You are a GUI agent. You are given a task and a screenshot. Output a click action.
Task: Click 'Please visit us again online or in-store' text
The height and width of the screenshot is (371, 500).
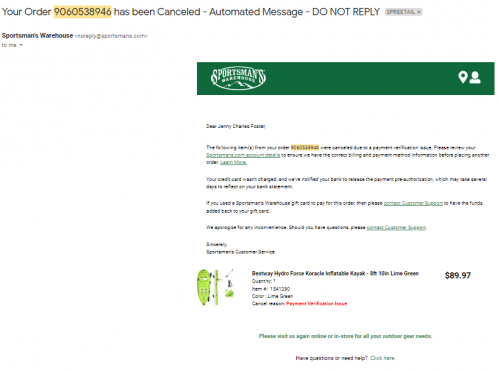tap(345, 336)
